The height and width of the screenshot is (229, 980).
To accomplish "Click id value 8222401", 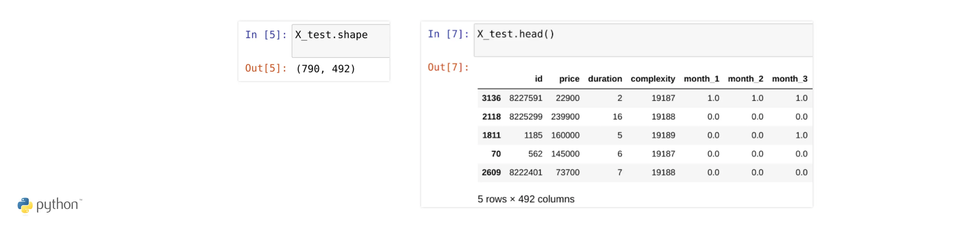I will (526, 173).
